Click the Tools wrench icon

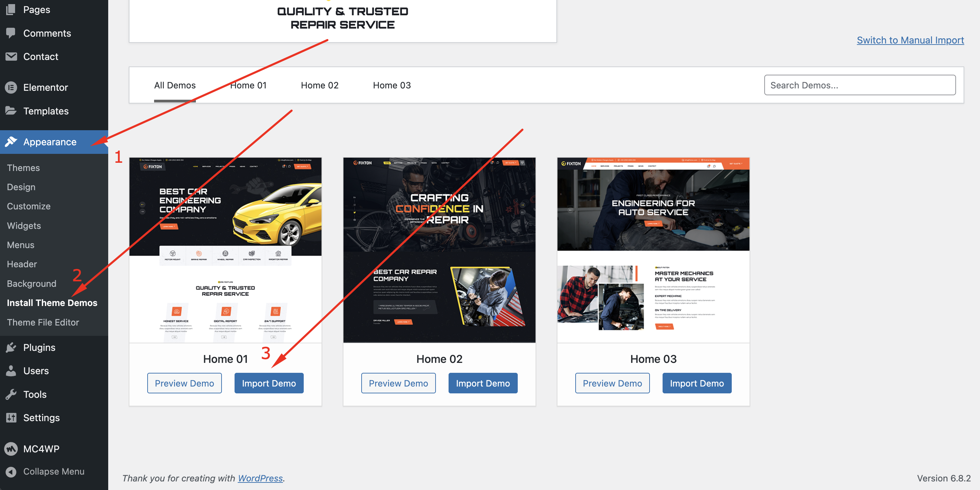pos(11,394)
